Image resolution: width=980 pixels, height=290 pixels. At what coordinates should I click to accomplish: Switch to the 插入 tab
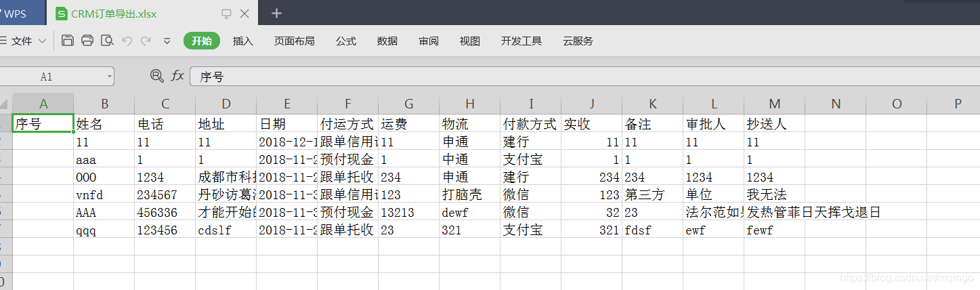[243, 41]
